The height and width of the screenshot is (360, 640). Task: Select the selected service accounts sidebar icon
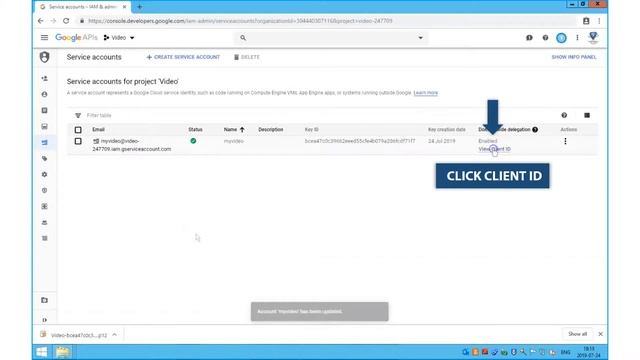click(44, 142)
